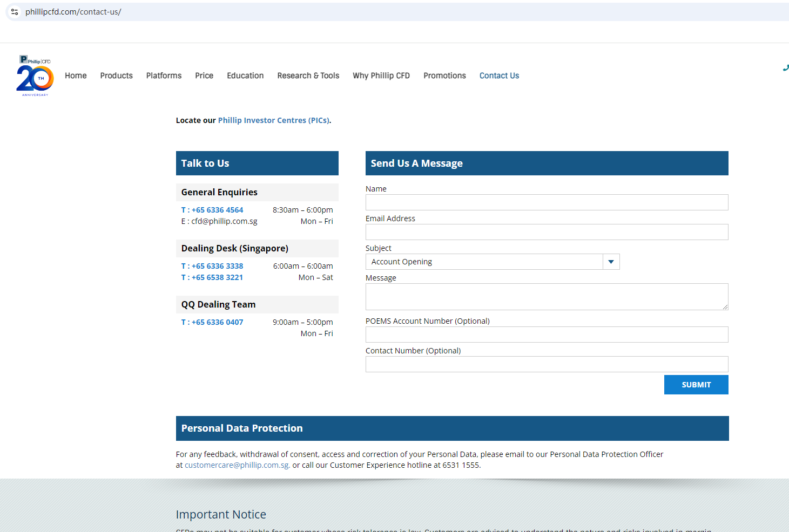Select the Price menu item
Viewport: 789px width, 532px height.
click(x=204, y=76)
